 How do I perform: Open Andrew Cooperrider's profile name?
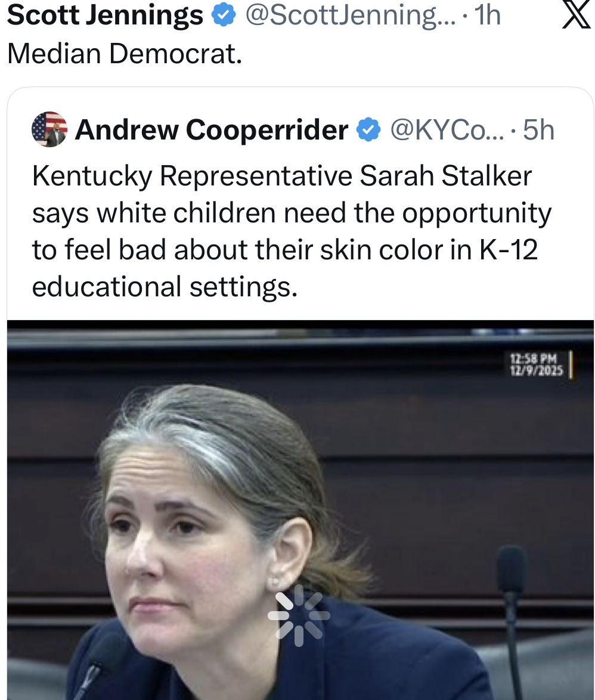pyautogui.click(x=212, y=130)
